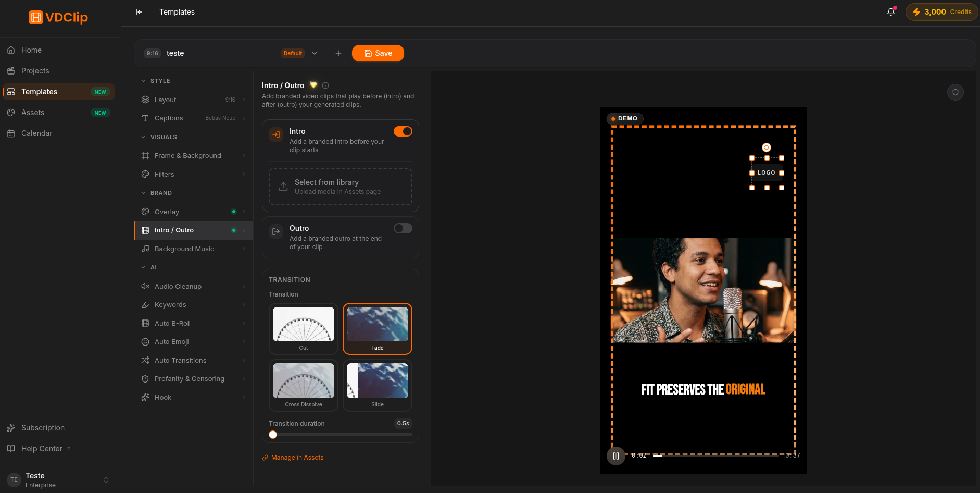Viewport: 980px width, 493px height.
Task: Click the Home house icon
Action: click(x=11, y=50)
